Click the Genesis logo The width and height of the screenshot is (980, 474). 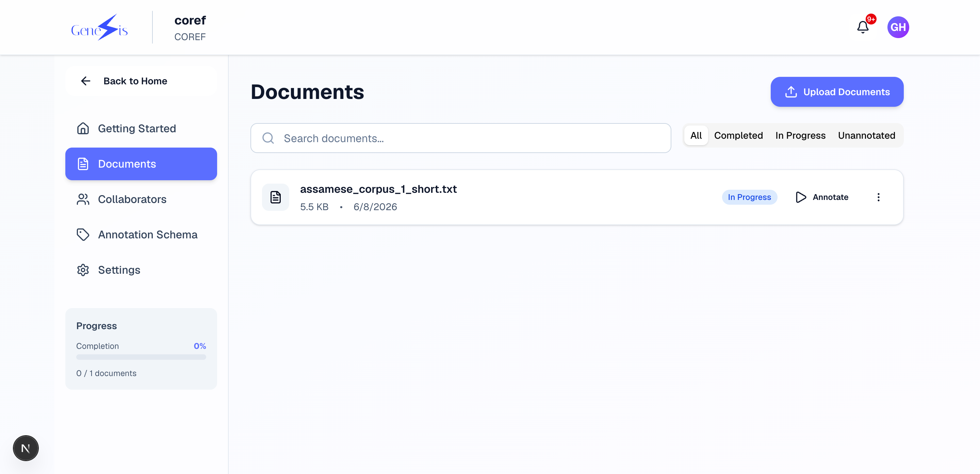(x=99, y=27)
